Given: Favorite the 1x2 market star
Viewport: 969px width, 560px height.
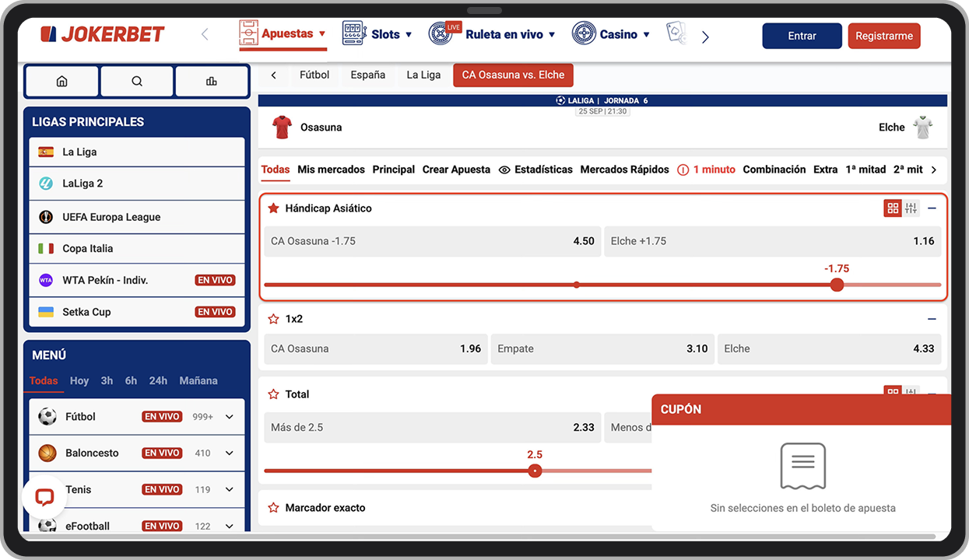Looking at the screenshot, I should 273,319.
